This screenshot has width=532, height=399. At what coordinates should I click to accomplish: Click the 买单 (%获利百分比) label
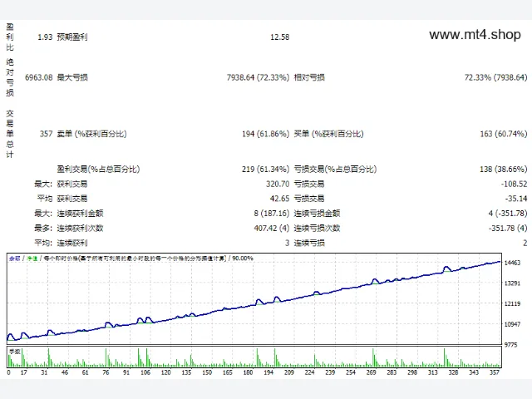(328, 134)
